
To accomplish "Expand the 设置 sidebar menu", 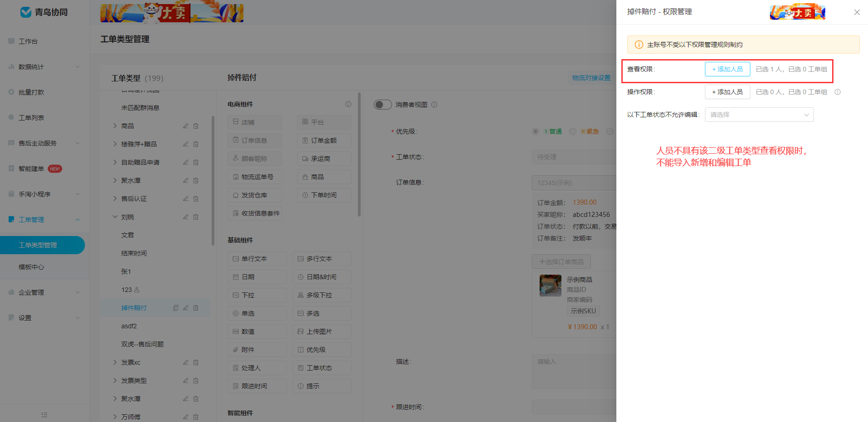I will tap(45, 318).
